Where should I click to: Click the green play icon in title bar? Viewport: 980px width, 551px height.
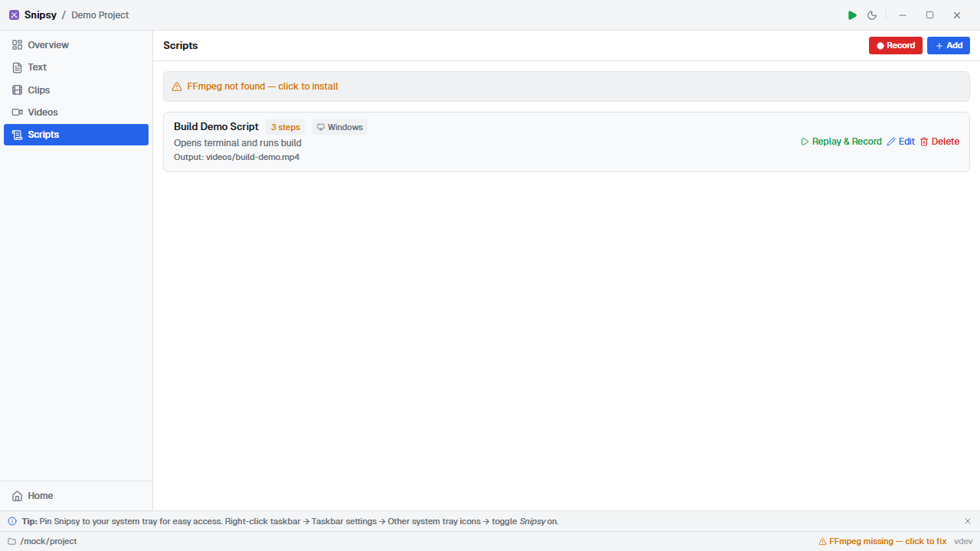coord(852,15)
